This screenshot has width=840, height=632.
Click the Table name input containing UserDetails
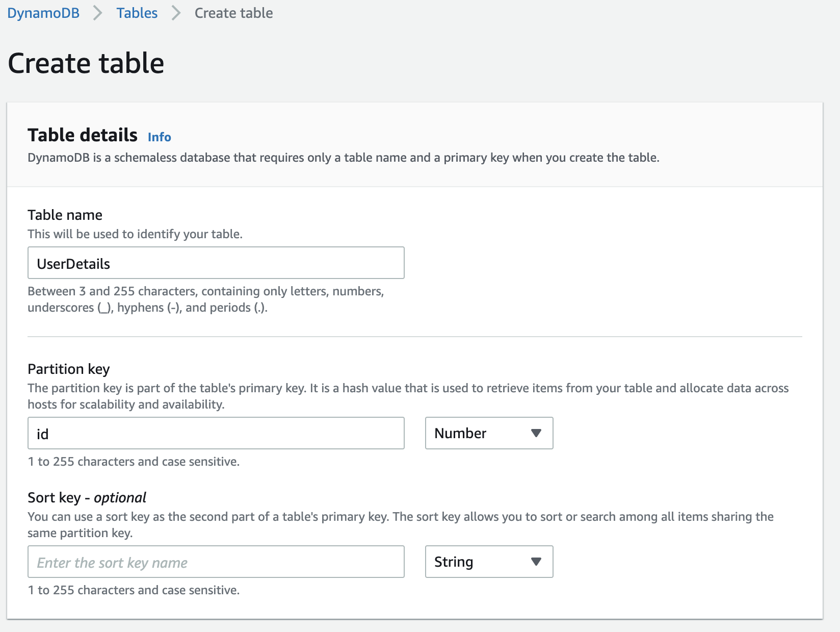coord(216,263)
